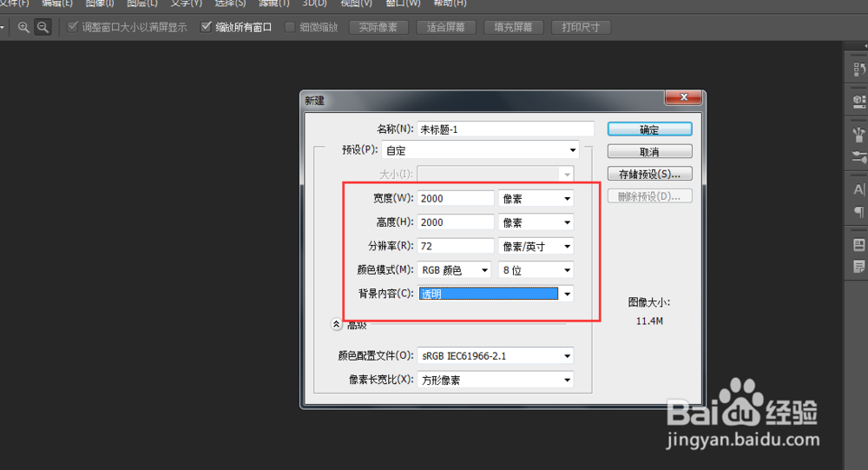Collapse the 高级 advanced section

click(x=336, y=324)
